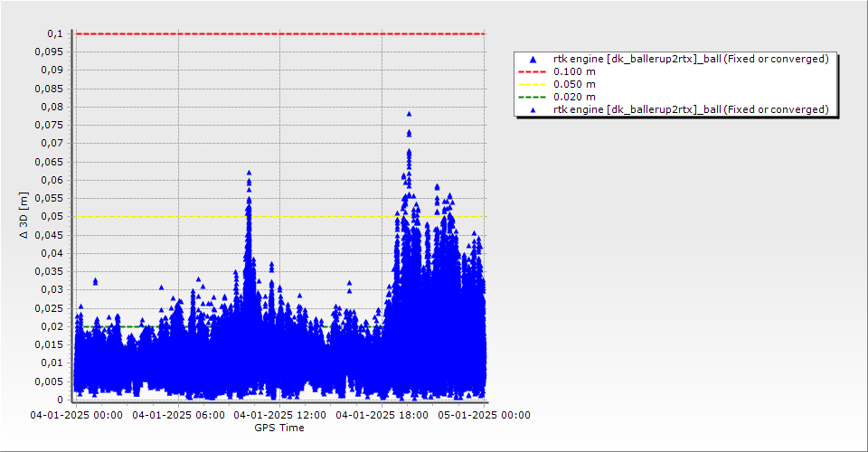Click the "0.020 m" legend label

tap(574, 97)
